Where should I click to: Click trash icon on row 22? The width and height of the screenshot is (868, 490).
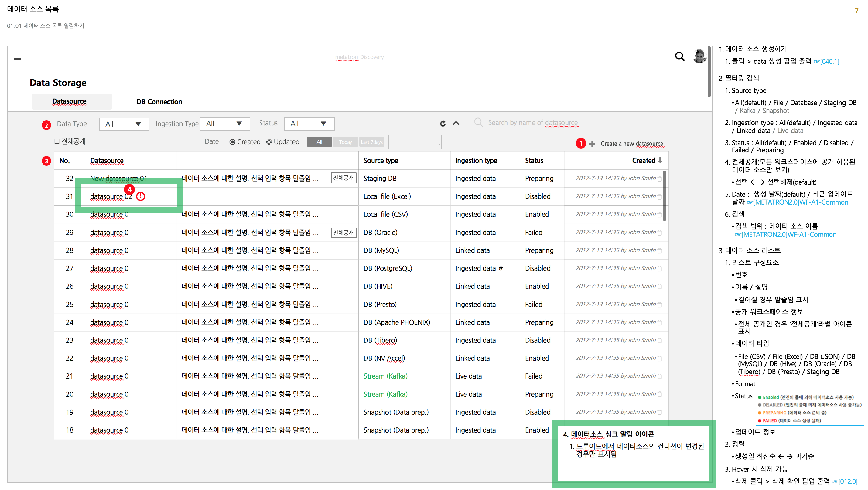click(x=660, y=358)
